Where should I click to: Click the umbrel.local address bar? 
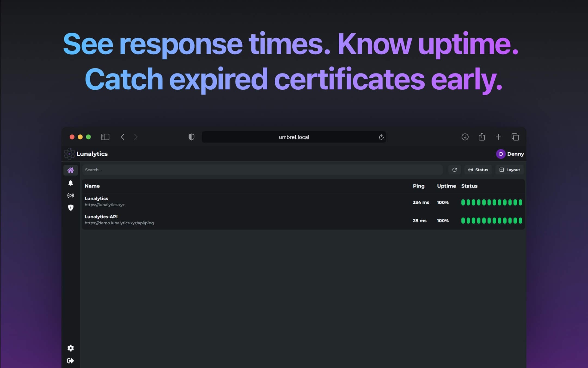(293, 137)
